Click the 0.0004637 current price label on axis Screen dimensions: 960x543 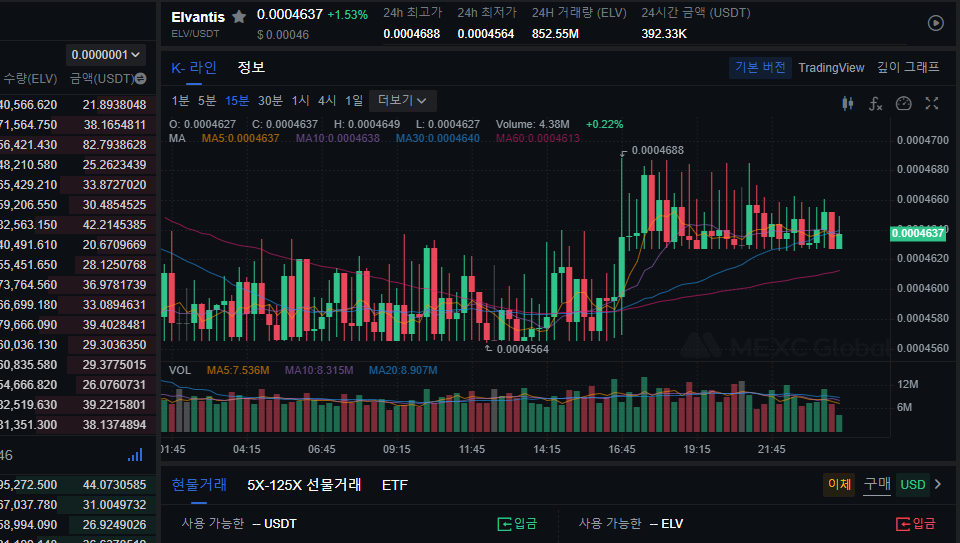pos(917,233)
